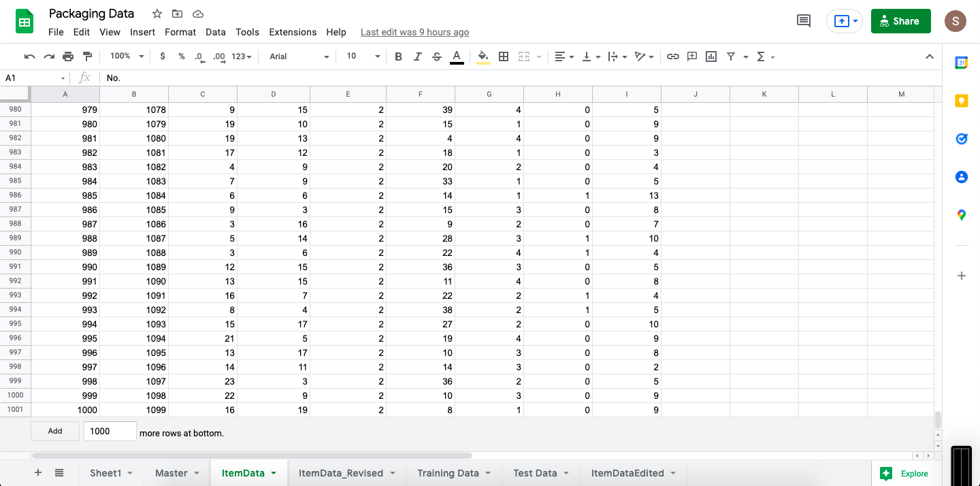980x486 pixels.
Task: Click the Google Sheets home icon
Action: (x=24, y=21)
